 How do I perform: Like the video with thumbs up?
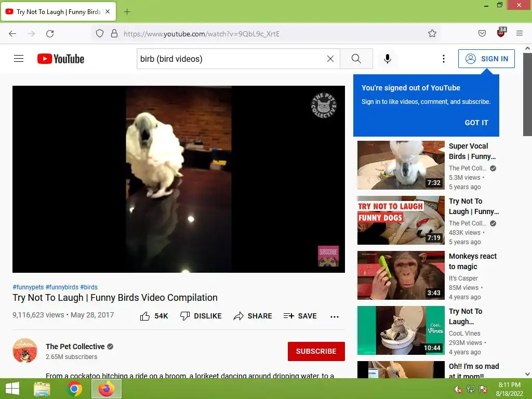(154, 316)
